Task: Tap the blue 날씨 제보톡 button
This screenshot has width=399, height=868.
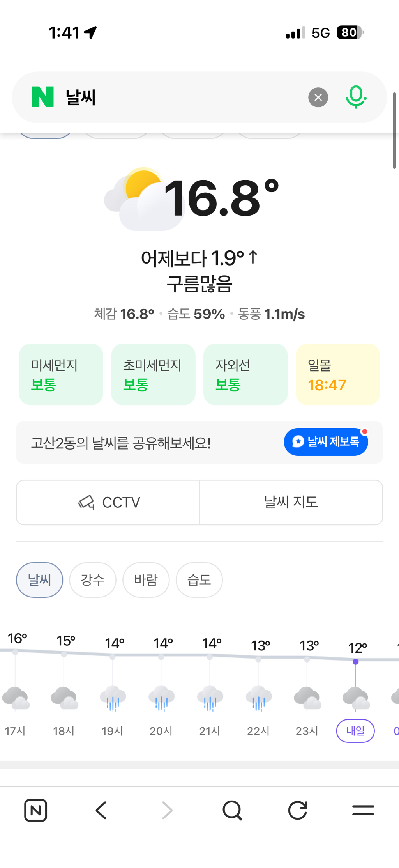Action: 326,442
